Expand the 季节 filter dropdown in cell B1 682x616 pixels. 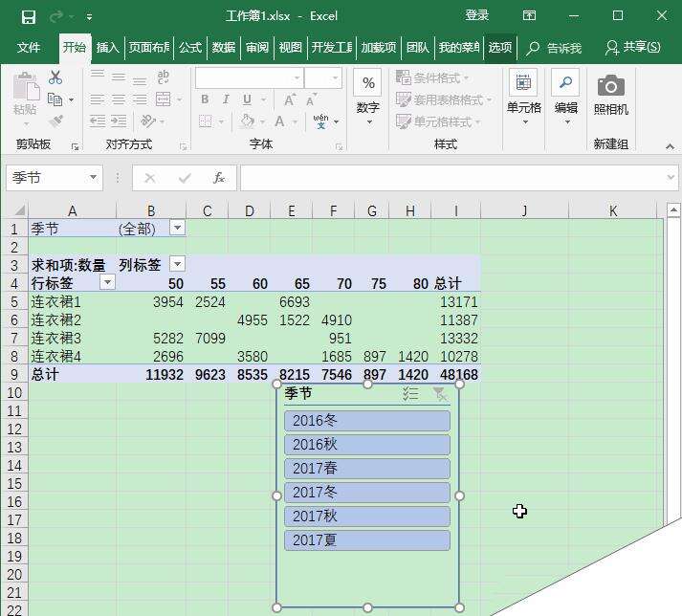tap(177, 228)
